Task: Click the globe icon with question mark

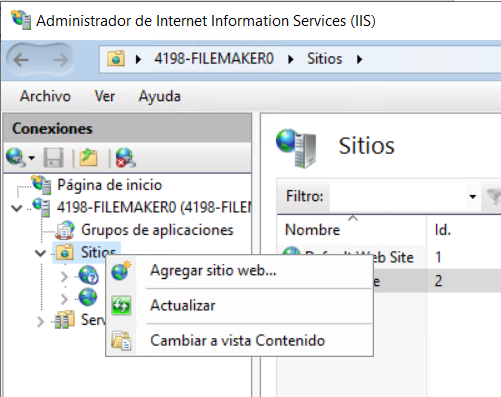Action: (x=88, y=275)
